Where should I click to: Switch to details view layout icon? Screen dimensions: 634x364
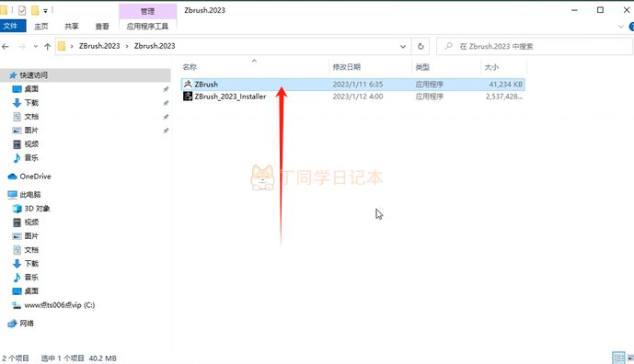pos(618,358)
